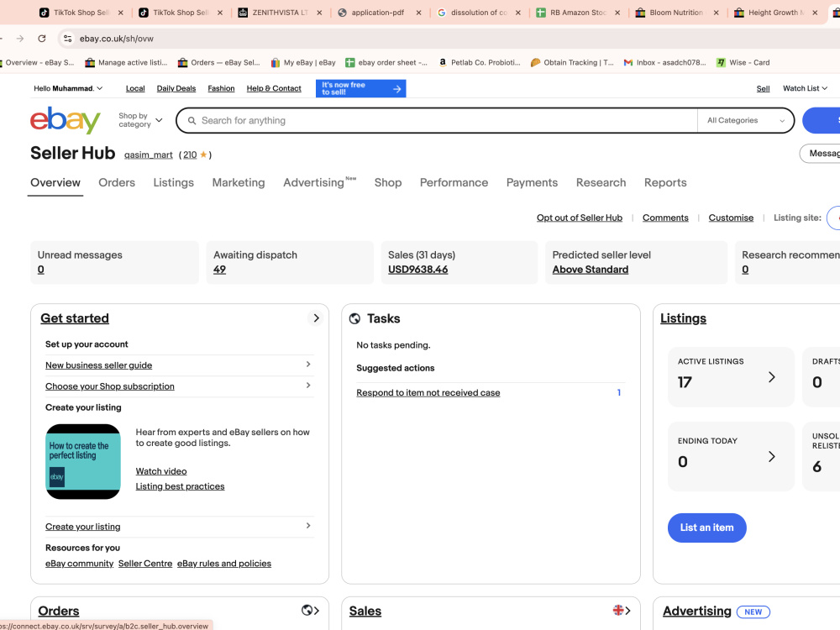The height and width of the screenshot is (630, 840).
Task: Open Active Listings chevron
Action: click(x=771, y=377)
